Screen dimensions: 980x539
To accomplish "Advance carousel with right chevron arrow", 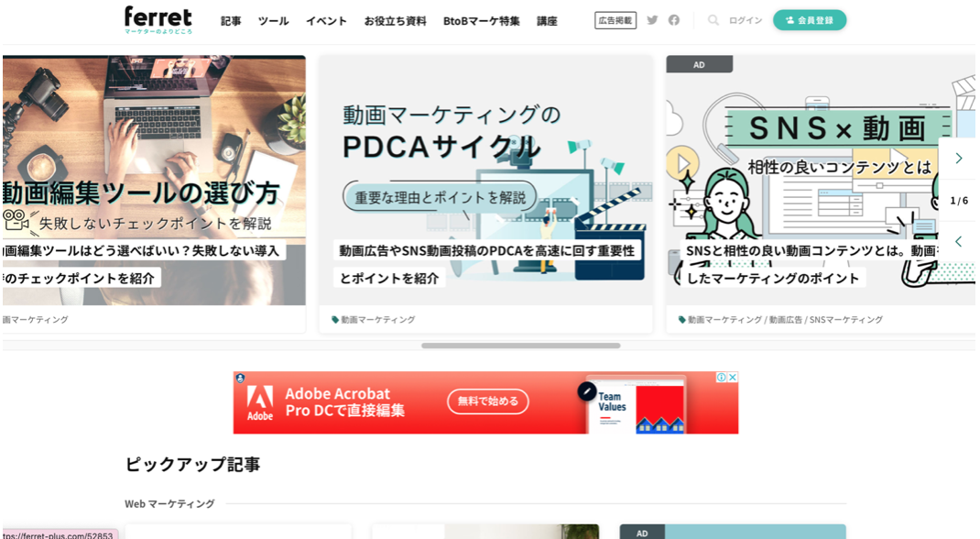I will point(959,159).
